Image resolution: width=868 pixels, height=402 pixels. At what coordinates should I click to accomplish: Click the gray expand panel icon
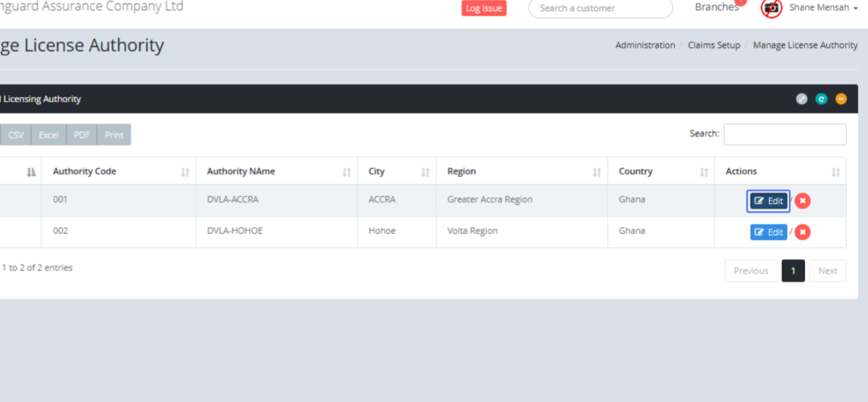(801, 99)
